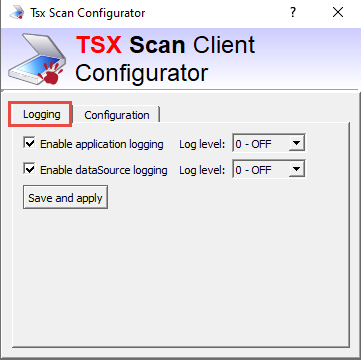Click the help question mark button

(x=293, y=13)
